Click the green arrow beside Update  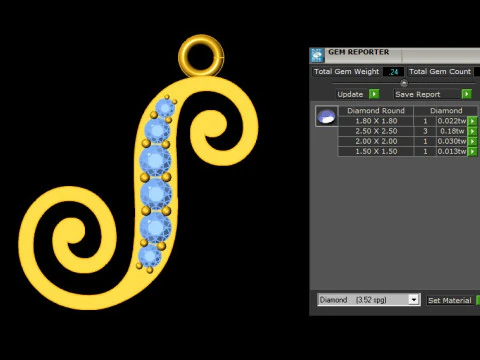[374, 94]
